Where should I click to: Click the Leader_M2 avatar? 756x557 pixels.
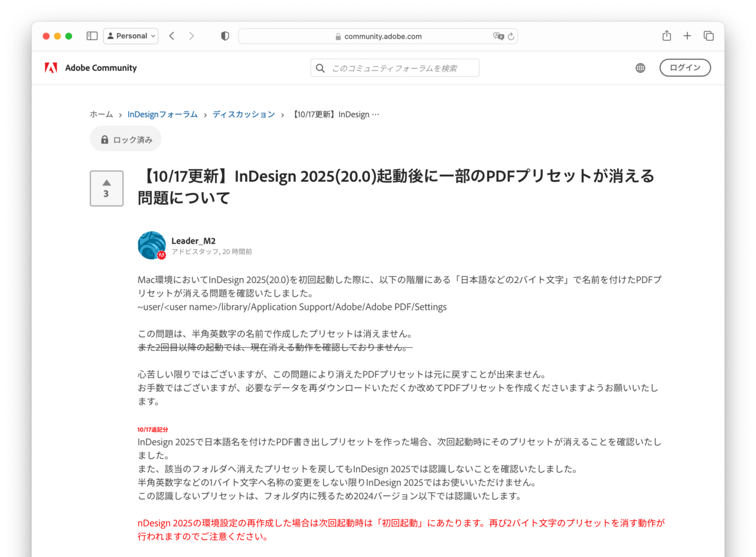[152, 245]
